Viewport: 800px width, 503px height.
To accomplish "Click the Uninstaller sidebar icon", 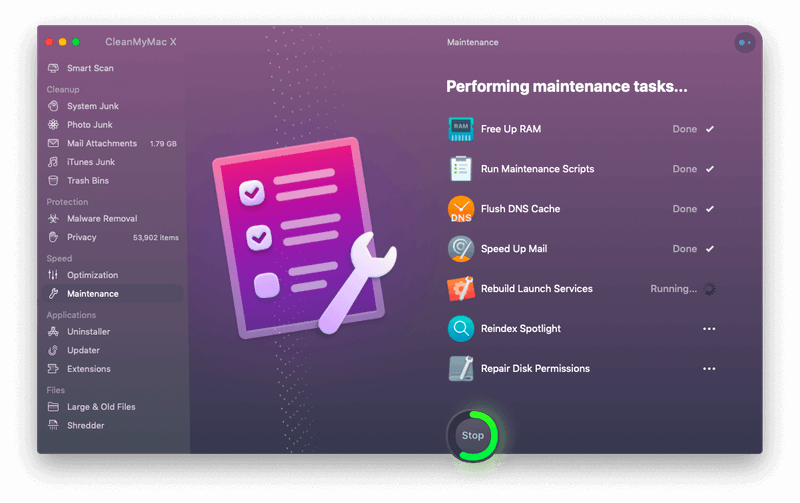I will (x=53, y=332).
